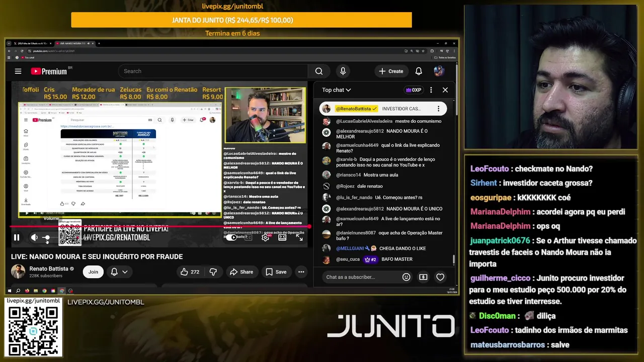Viewport: 644px width, 362px height.
Task: Enter fullscreen on the video player
Action: 299,237
